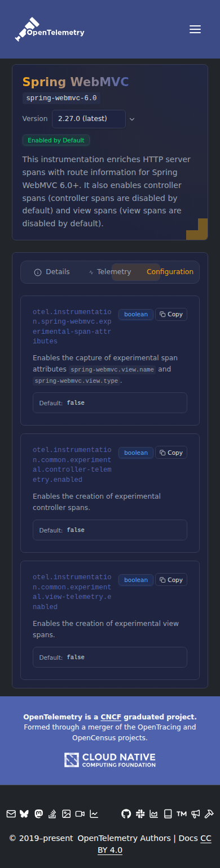220x868 pixels.
Task: Click the chart icon next to Slack
Action: click(x=153, y=813)
